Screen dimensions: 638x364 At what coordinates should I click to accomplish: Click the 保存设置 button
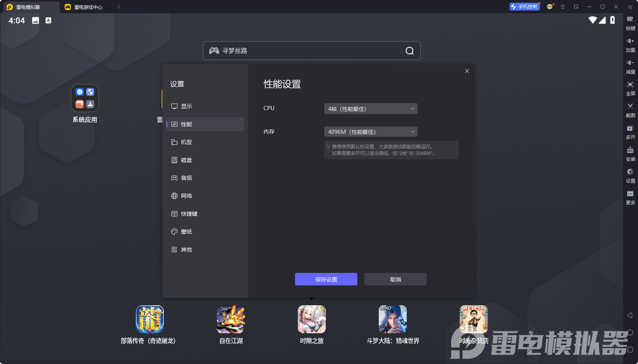tap(326, 279)
